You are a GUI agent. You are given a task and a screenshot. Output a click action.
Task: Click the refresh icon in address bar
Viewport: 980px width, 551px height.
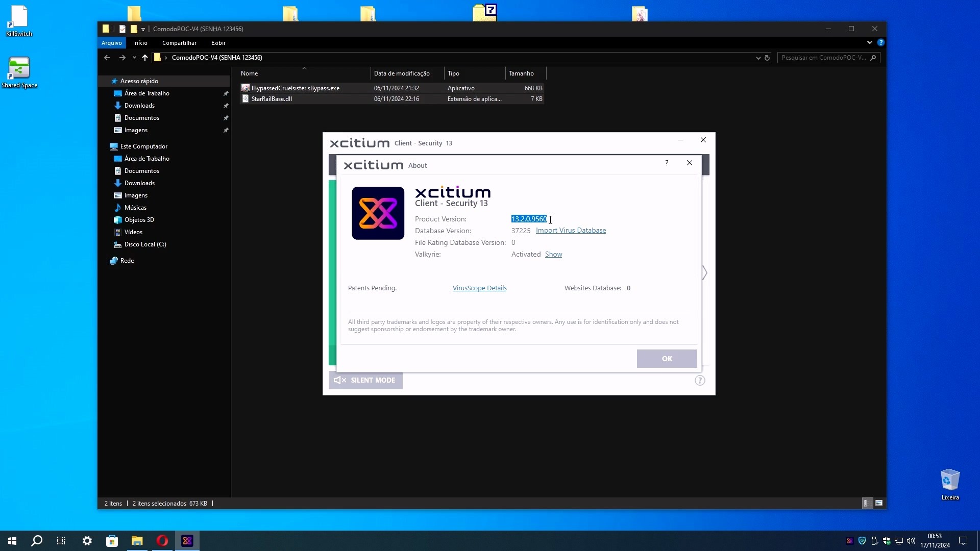point(767,58)
